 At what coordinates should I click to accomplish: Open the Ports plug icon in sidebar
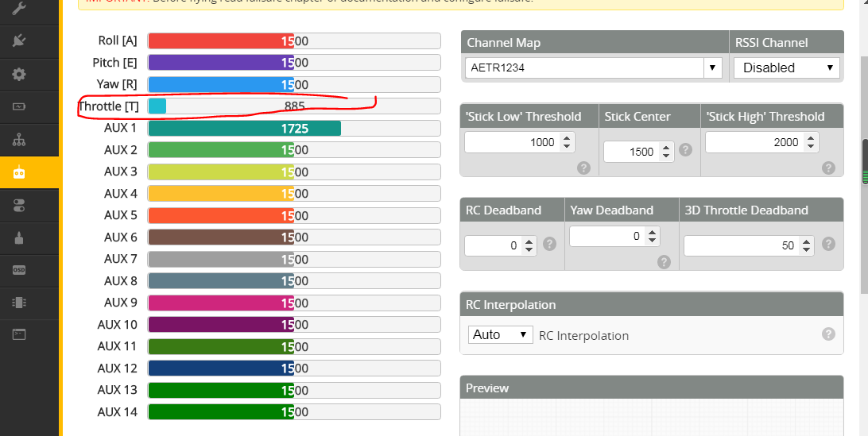(19, 41)
